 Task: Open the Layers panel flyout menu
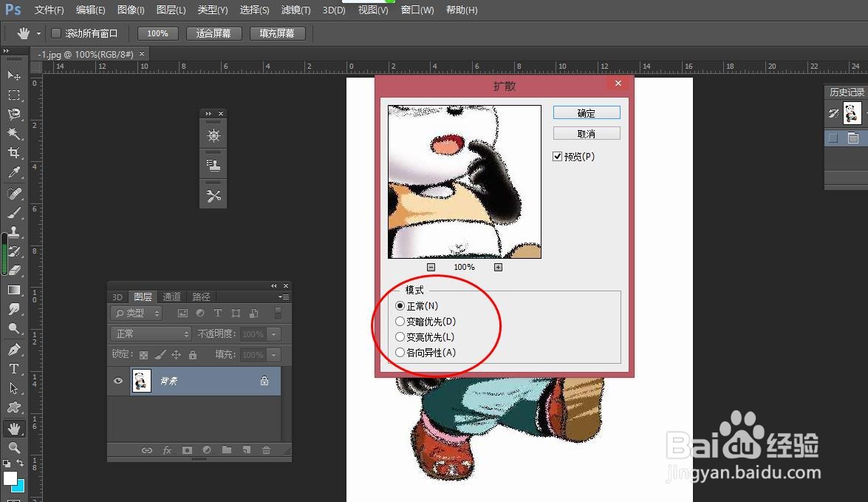click(282, 296)
